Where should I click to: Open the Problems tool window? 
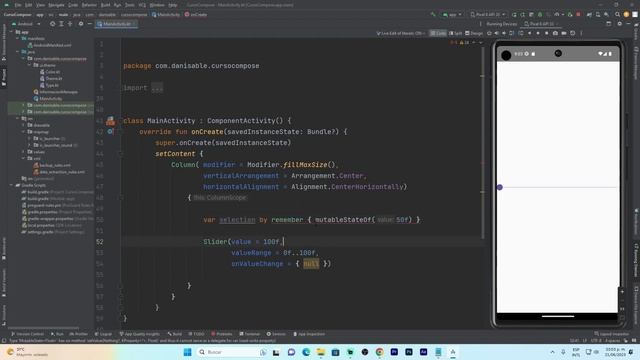click(x=221, y=334)
